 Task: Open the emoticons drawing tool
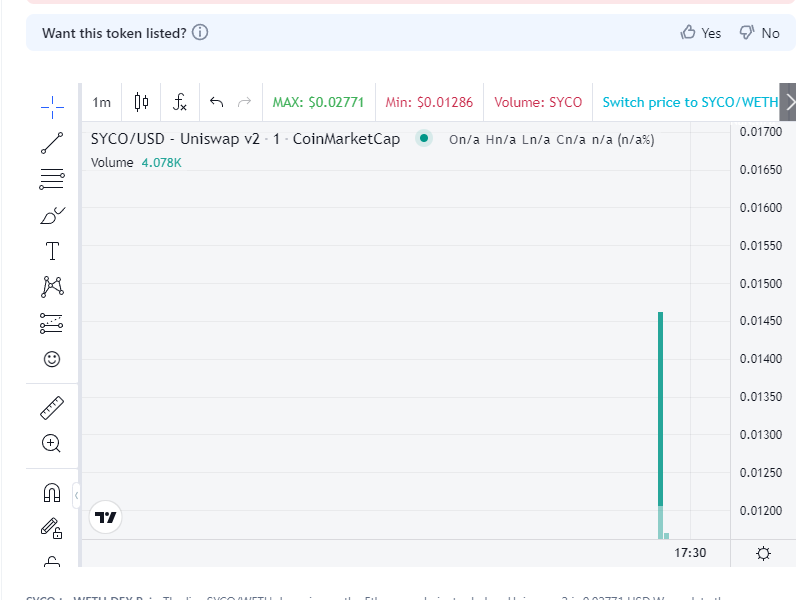click(x=51, y=358)
